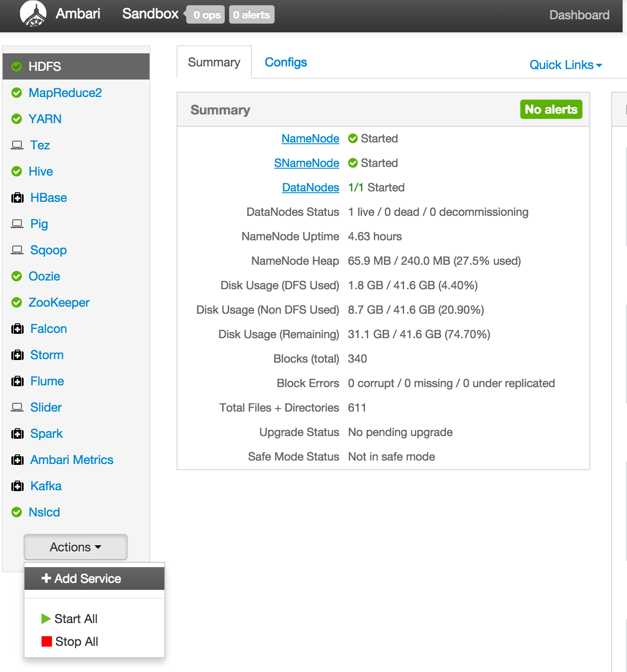
Task: Click Hive green status check icon
Action: (17, 171)
